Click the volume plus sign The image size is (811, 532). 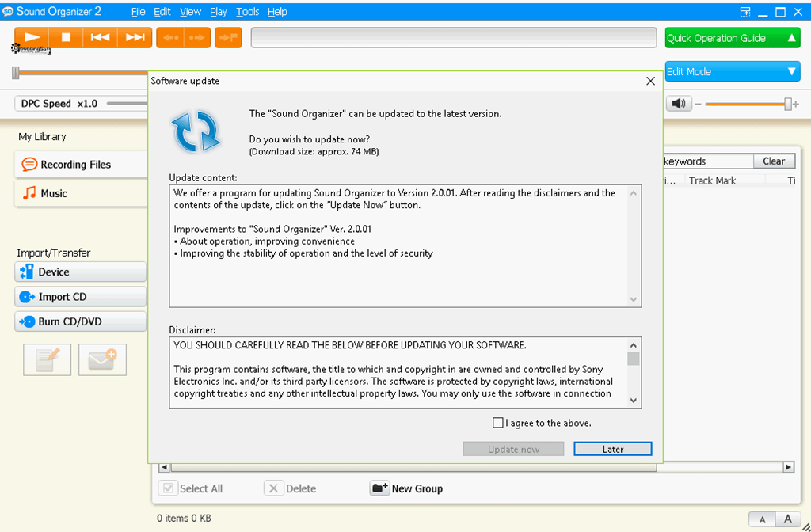[x=796, y=104]
